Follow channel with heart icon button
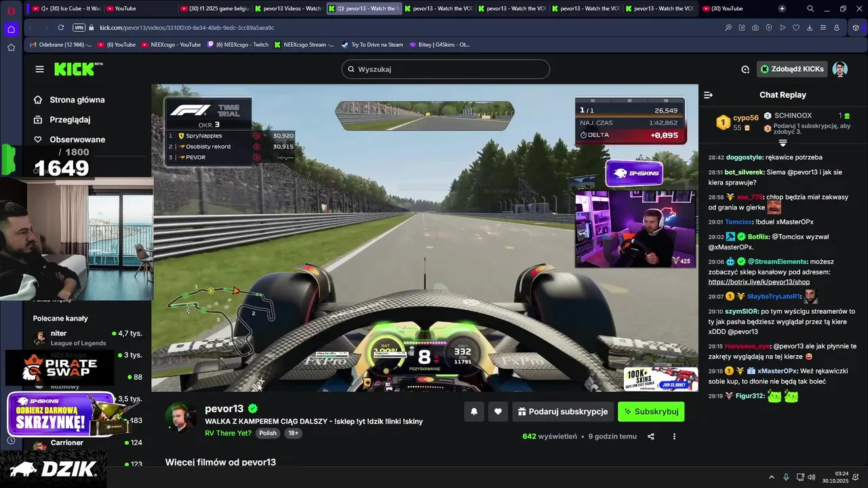This screenshot has height=488, width=868. pos(498,411)
